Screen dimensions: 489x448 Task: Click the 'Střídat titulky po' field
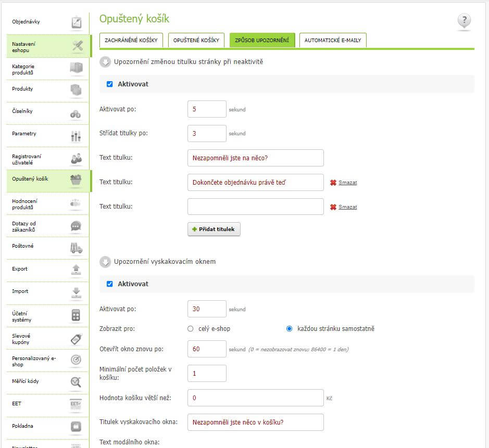click(x=207, y=133)
